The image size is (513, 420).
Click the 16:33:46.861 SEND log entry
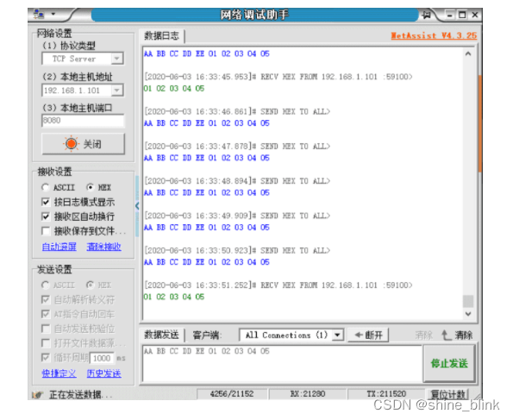point(237,111)
